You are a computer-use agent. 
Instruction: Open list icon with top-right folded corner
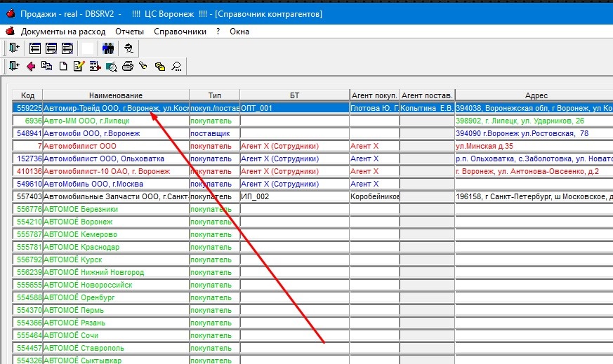67,48
